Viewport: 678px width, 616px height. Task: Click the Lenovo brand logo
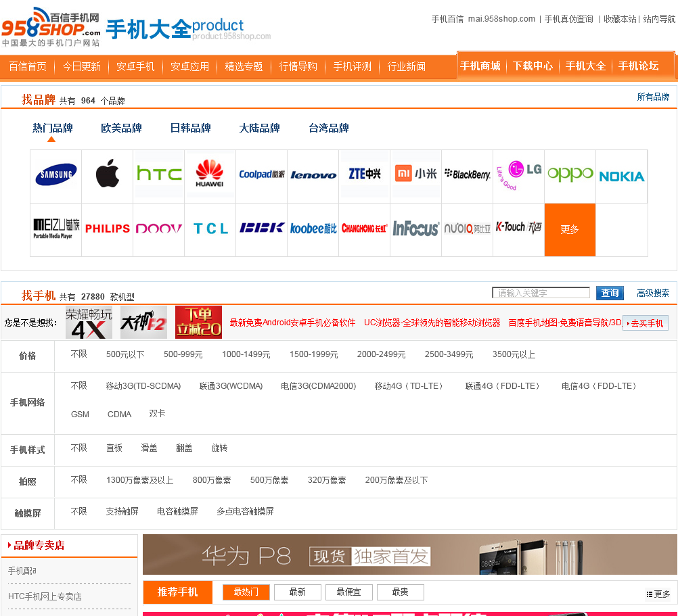pyautogui.click(x=313, y=175)
